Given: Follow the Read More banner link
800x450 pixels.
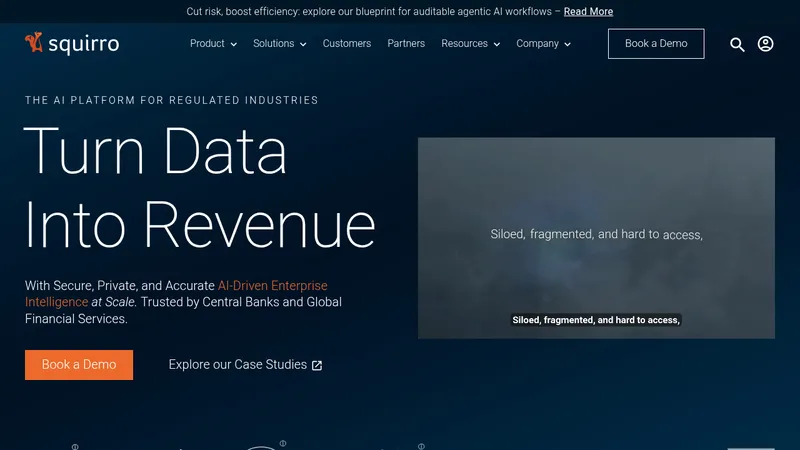Looking at the screenshot, I should click(x=588, y=11).
